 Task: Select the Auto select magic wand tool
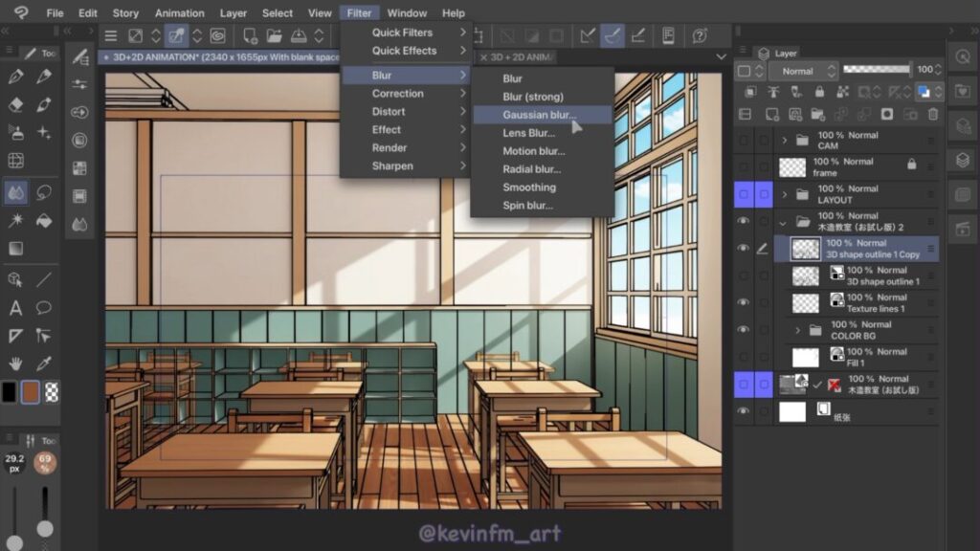pos(15,220)
